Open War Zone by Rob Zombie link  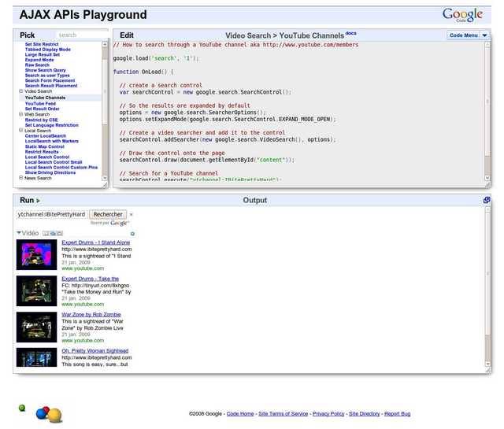91,315
